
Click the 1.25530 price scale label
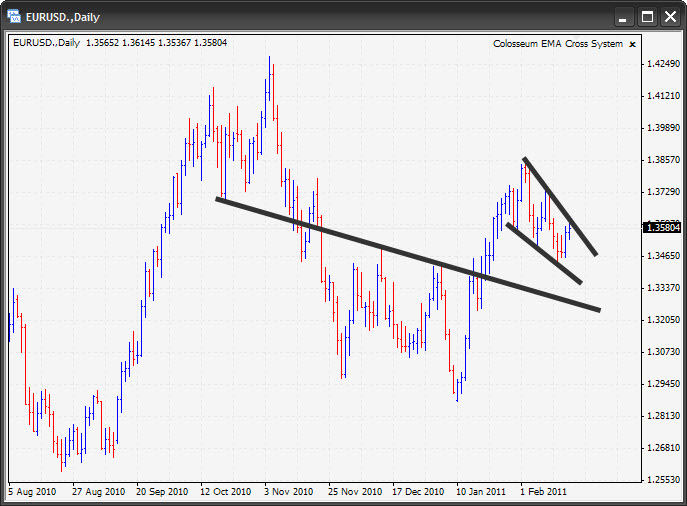point(663,479)
